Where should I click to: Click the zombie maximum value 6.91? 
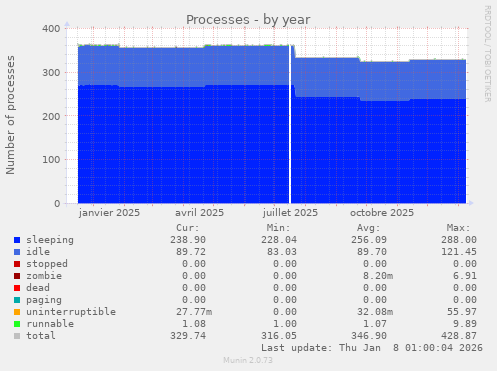point(465,276)
